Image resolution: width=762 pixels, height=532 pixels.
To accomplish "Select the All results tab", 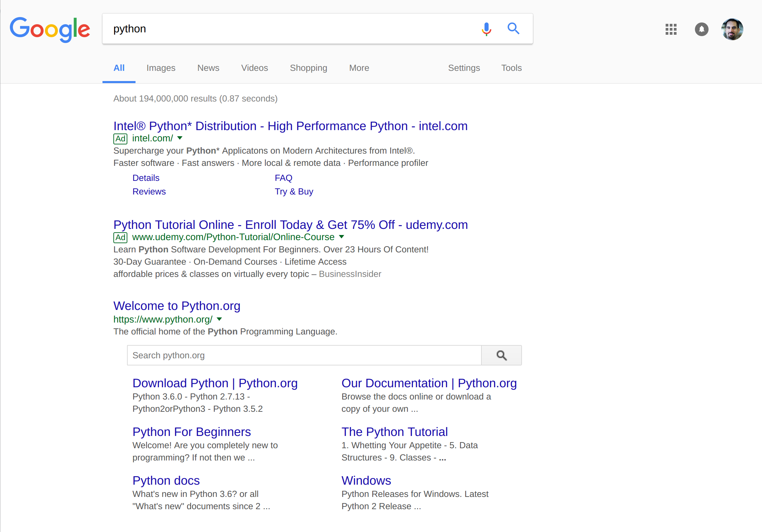I will (x=119, y=68).
